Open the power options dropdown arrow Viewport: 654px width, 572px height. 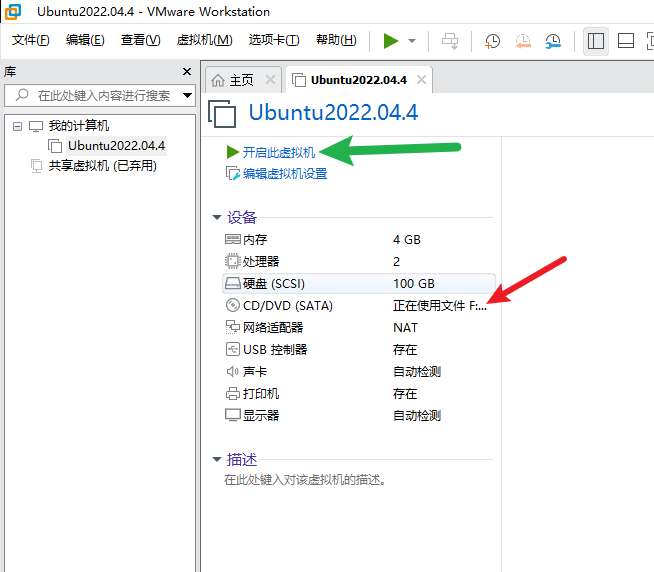[412, 41]
